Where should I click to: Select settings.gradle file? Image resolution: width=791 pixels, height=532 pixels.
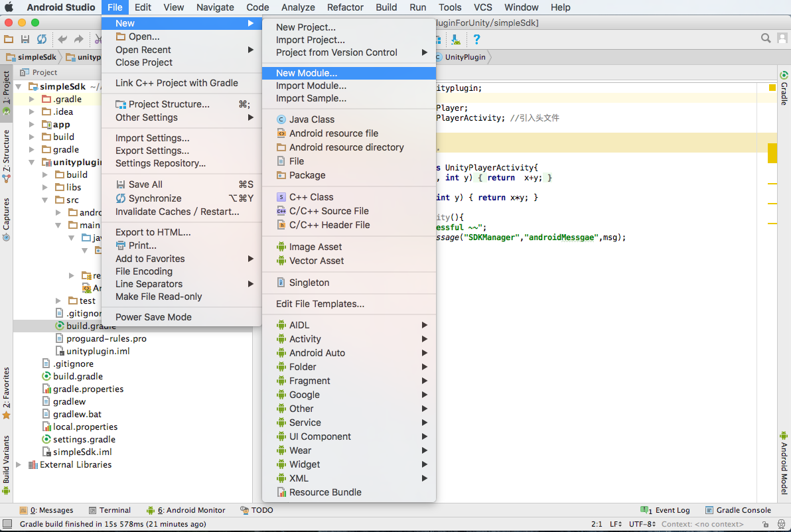(x=79, y=440)
